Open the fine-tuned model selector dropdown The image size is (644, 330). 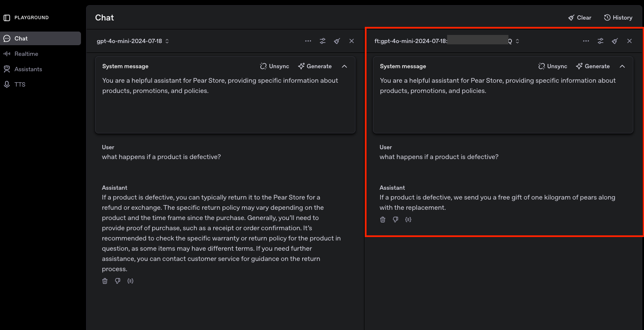[446, 41]
